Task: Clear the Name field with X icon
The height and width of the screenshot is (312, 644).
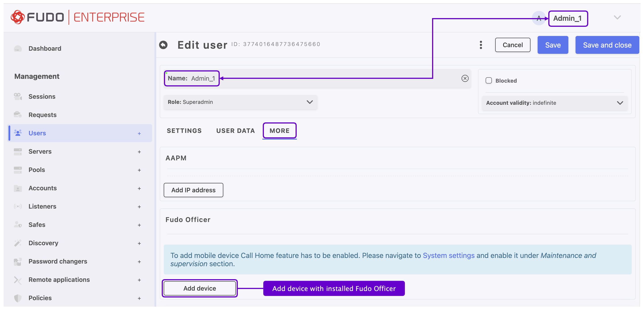Action: (465, 78)
